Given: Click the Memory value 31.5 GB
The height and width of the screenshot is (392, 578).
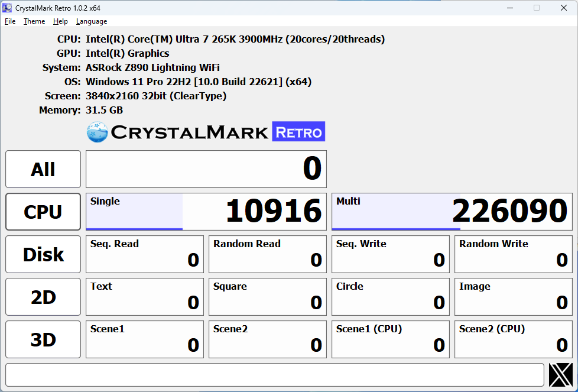Looking at the screenshot, I should tap(105, 110).
